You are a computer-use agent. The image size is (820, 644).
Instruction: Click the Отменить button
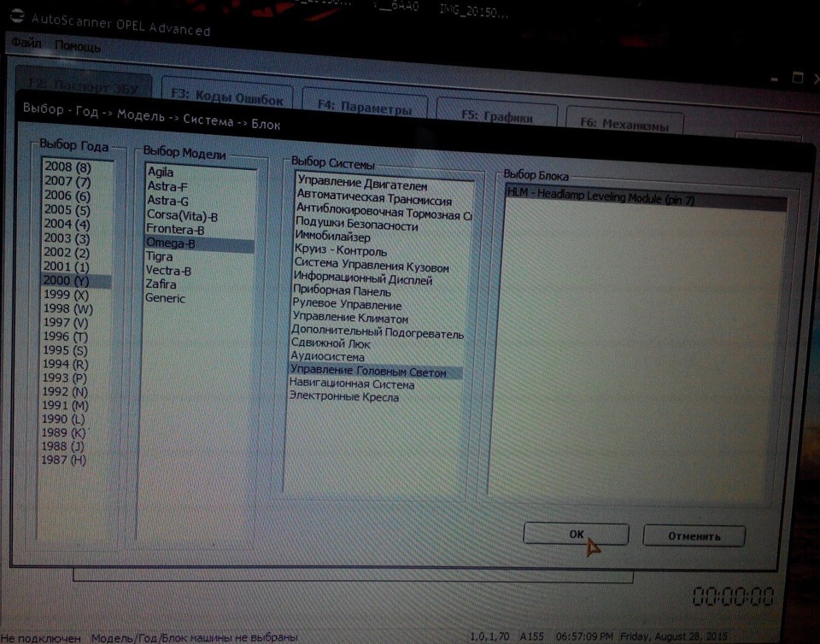(x=694, y=536)
